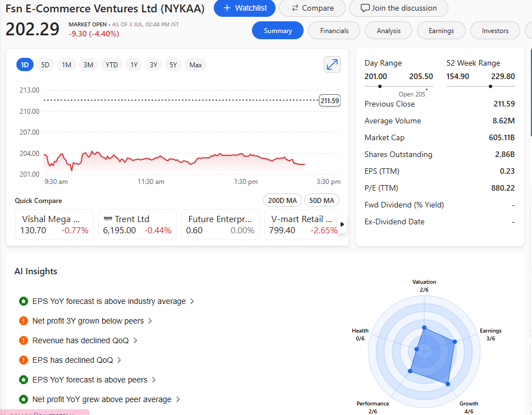The image size is (532, 415).
Task: Expand the price chart to full screen
Action: coord(332,64)
